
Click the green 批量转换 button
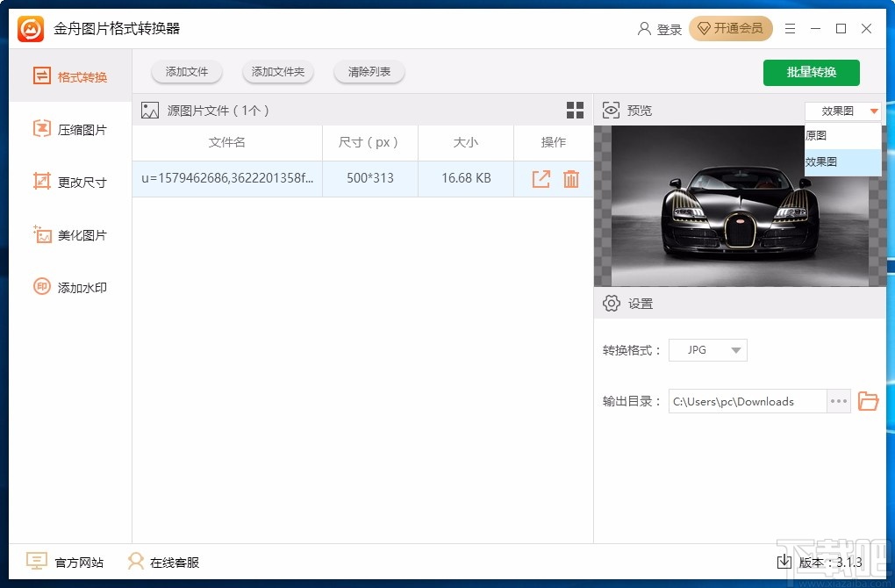(x=811, y=73)
